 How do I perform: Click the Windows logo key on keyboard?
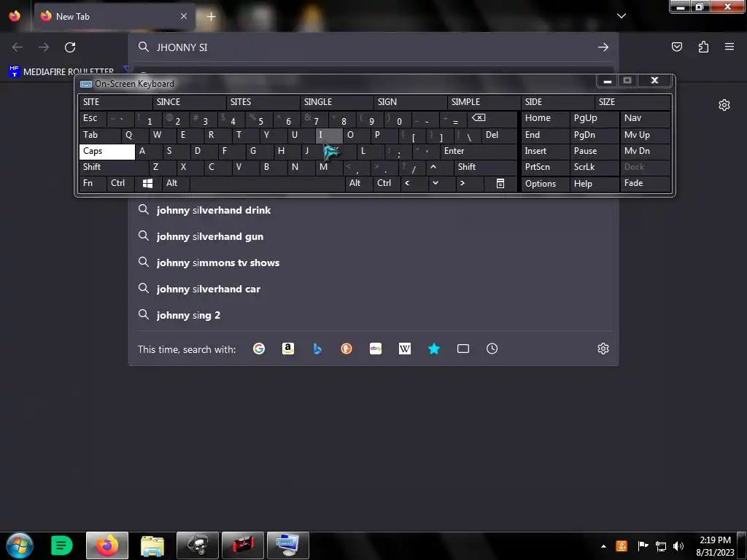[147, 183]
